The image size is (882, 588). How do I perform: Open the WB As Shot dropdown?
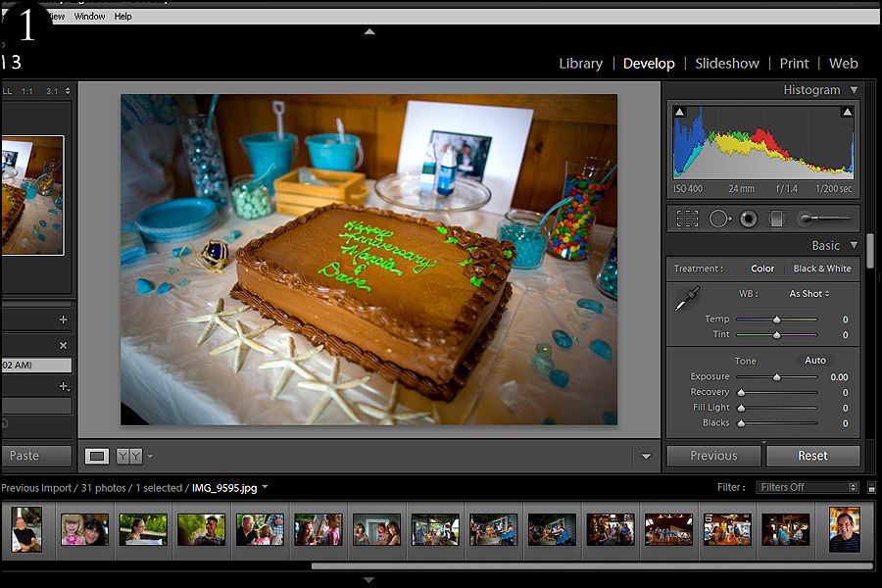click(808, 294)
